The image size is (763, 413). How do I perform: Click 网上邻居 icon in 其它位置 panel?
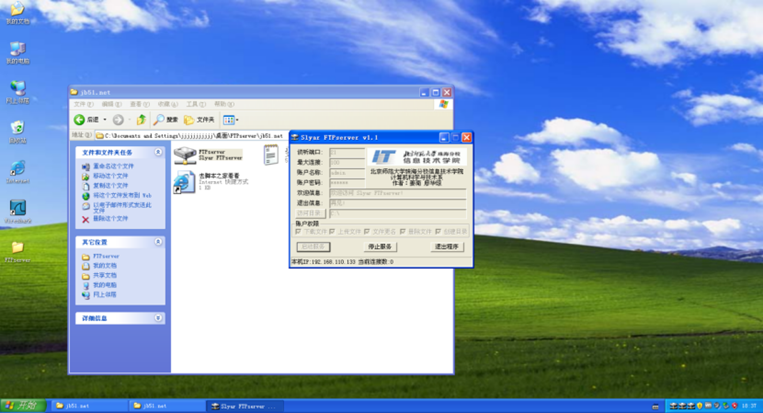tap(86, 295)
